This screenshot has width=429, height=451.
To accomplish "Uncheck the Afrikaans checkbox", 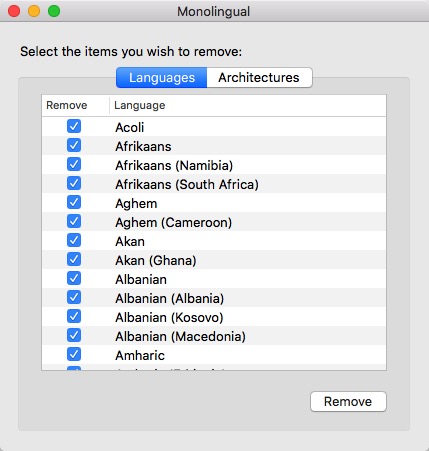I will [x=74, y=145].
